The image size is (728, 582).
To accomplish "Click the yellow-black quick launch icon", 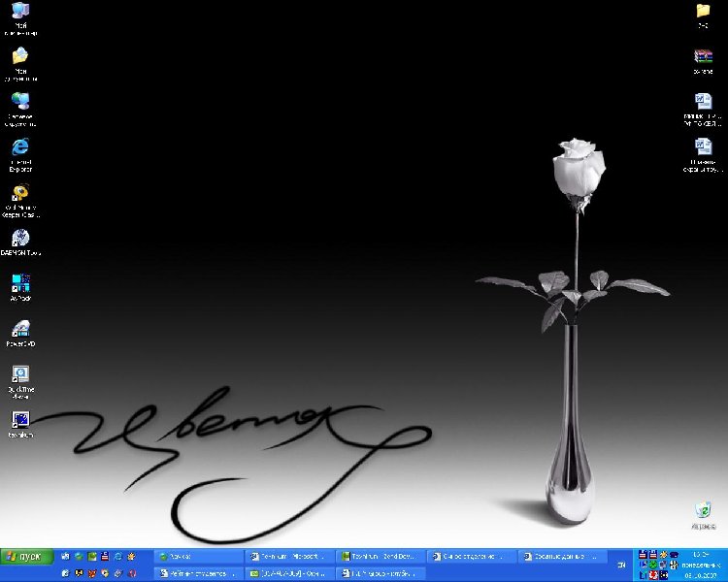I will pyautogui.click(x=79, y=573).
